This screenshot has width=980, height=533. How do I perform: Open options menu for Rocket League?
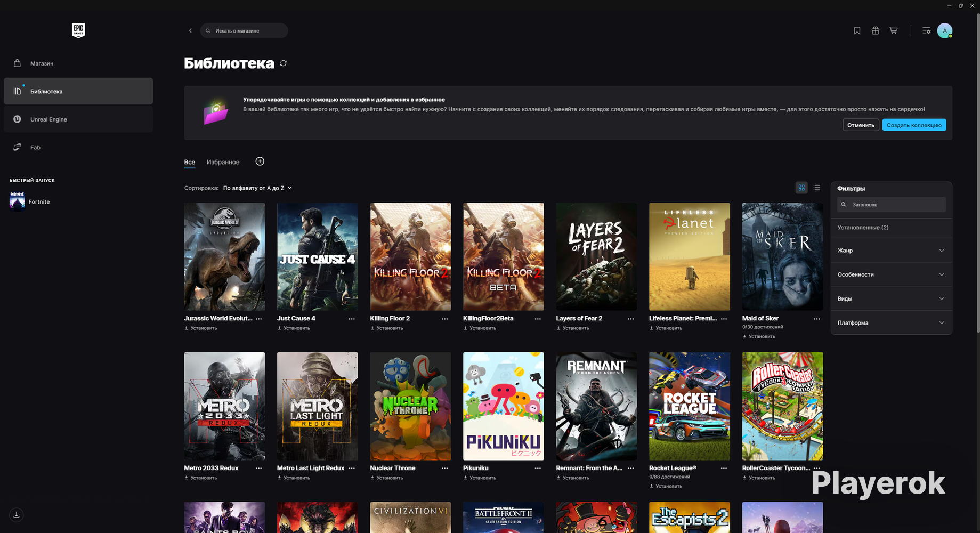click(x=724, y=469)
